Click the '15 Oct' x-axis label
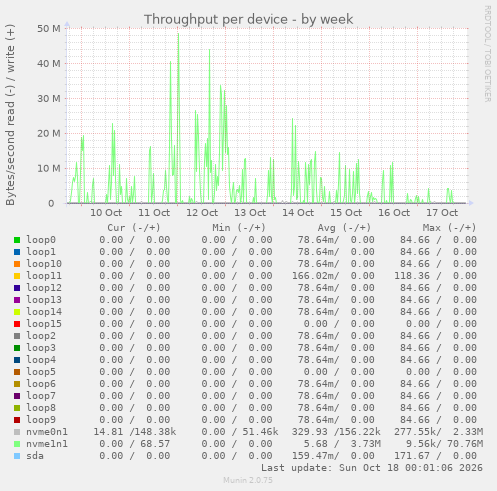This screenshot has height=491, width=497. (346, 212)
